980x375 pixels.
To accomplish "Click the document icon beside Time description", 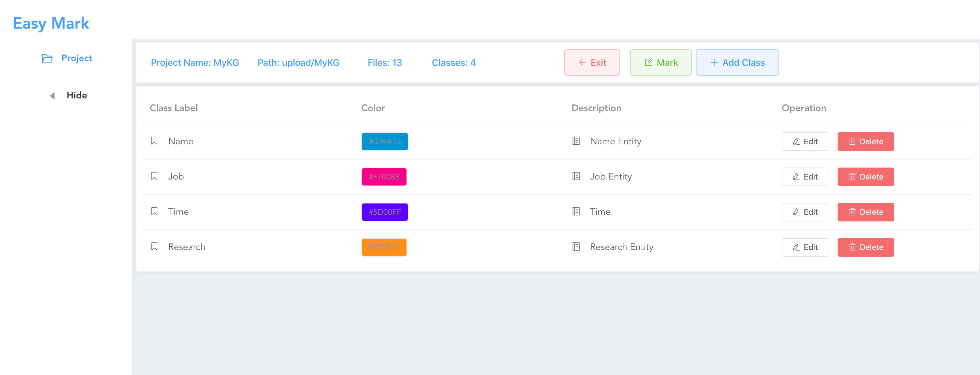I will (576, 211).
